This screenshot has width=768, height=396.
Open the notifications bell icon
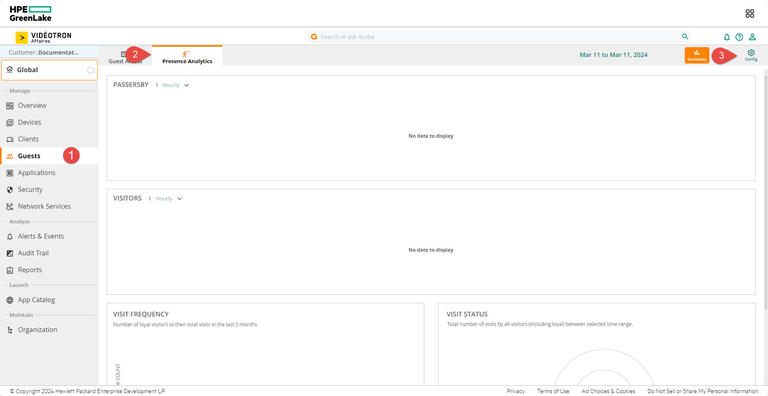point(727,37)
